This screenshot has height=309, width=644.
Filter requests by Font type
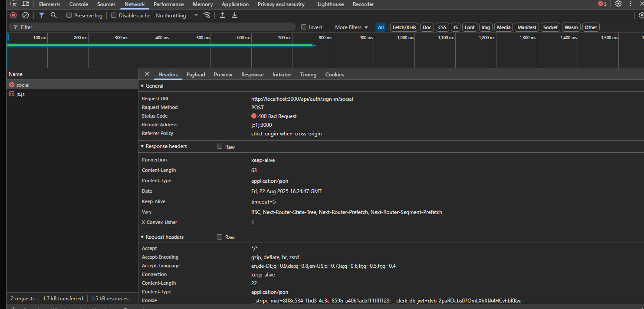(x=470, y=27)
